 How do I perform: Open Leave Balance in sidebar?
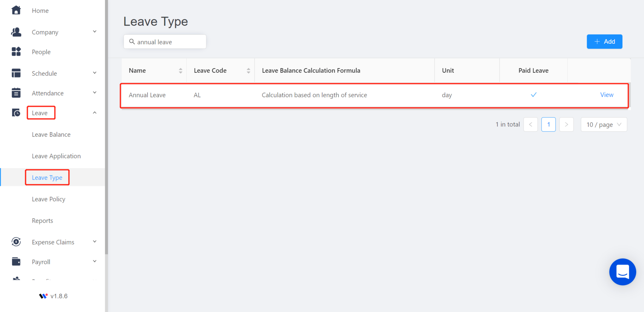(x=51, y=135)
